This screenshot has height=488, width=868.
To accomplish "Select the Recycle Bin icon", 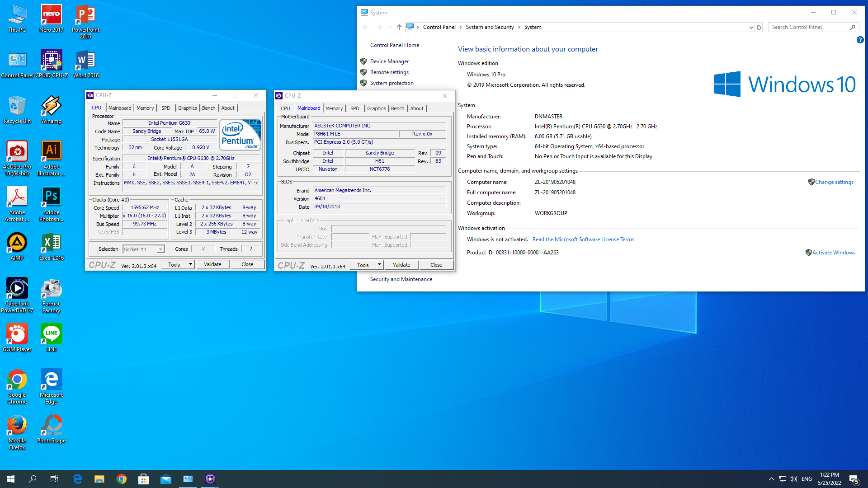I will [x=17, y=110].
